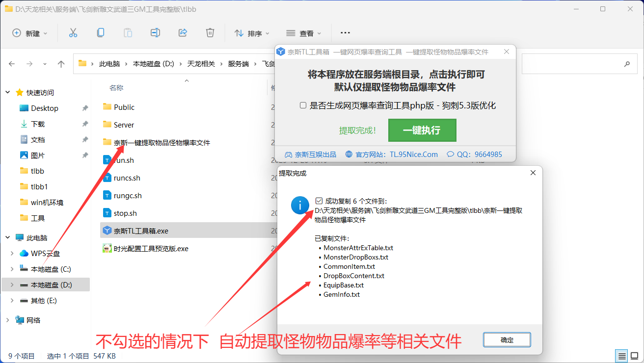Click the search magnifier icon

tap(627, 64)
